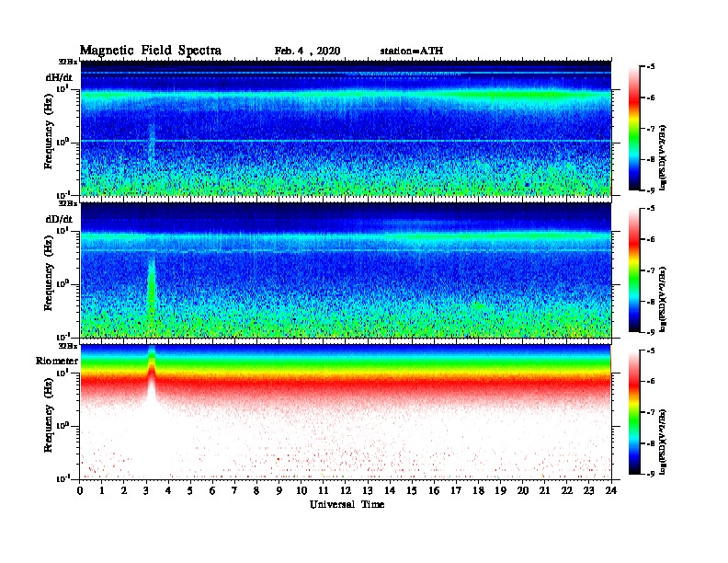Click hour "0" on the Universal Time axis
The image size is (728, 563).
click(x=80, y=490)
